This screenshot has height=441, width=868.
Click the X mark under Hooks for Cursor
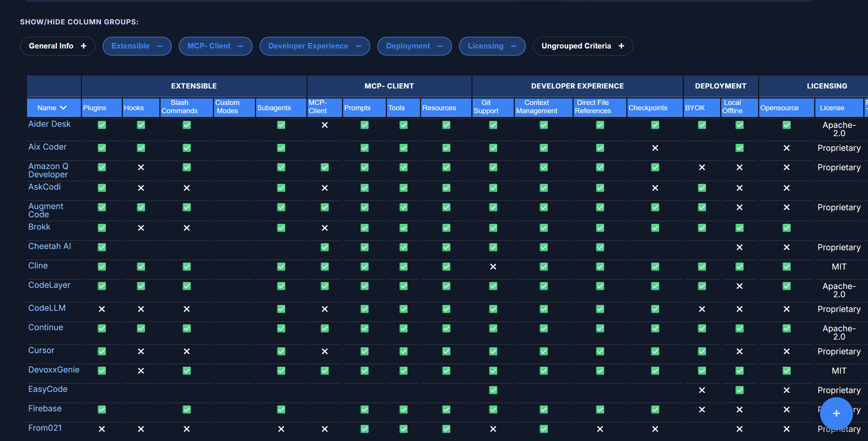point(141,351)
